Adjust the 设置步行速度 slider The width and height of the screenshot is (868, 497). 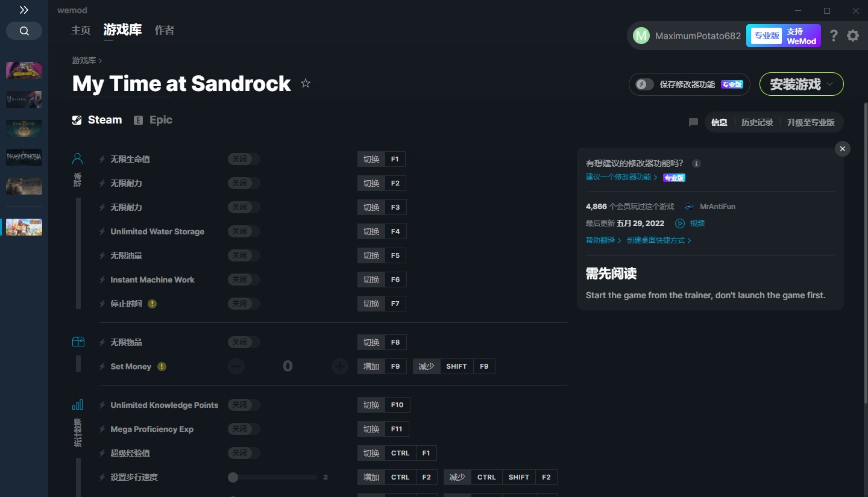click(x=272, y=477)
